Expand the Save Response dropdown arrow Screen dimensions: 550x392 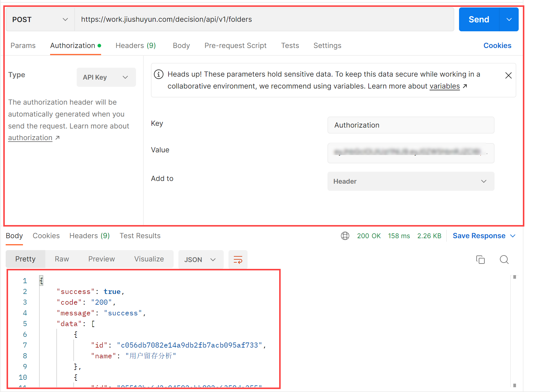coord(513,236)
